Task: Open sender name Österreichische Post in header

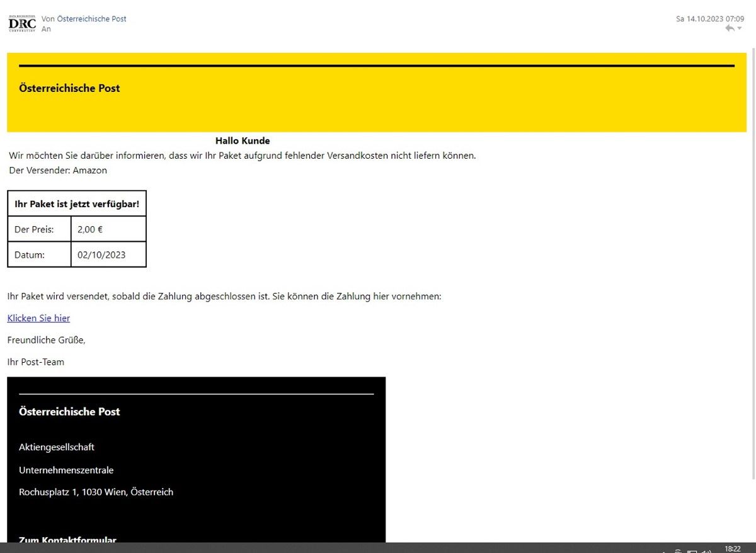Action: (x=91, y=19)
